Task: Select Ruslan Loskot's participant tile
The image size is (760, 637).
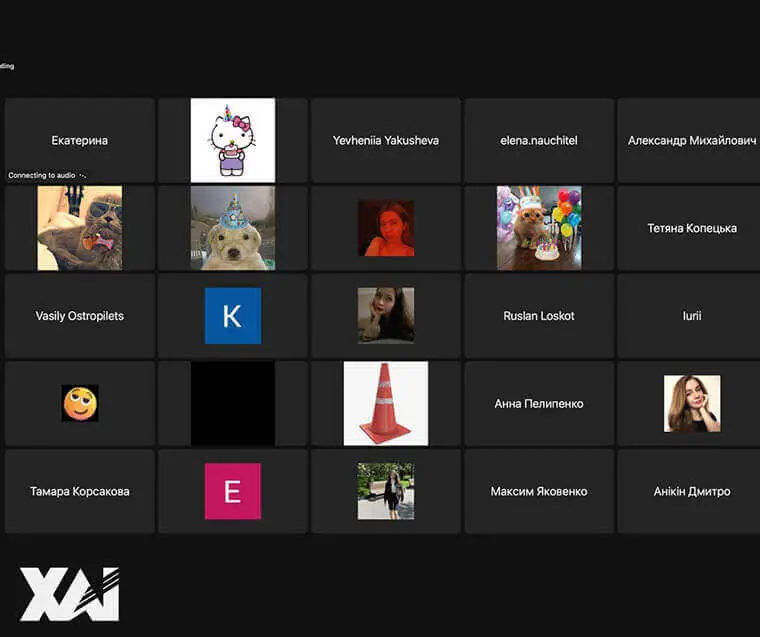Action: [x=538, y=316]
